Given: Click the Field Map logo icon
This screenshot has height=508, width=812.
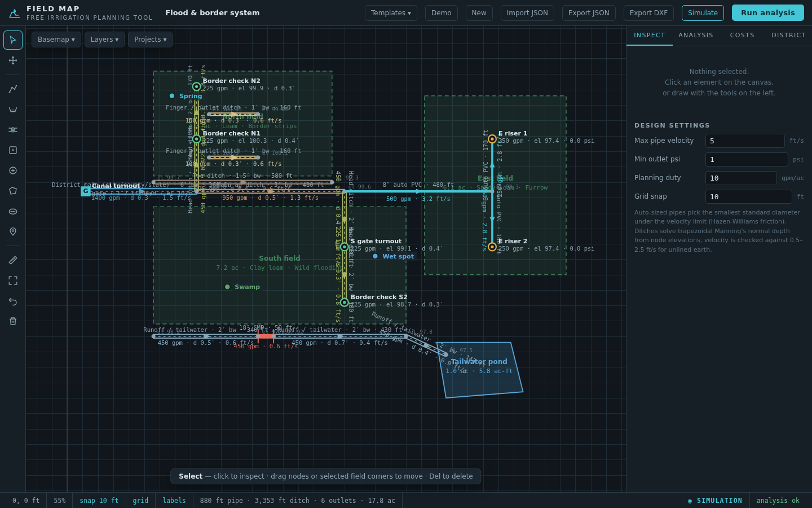Looking at the screenshot, I should [15, 13].
